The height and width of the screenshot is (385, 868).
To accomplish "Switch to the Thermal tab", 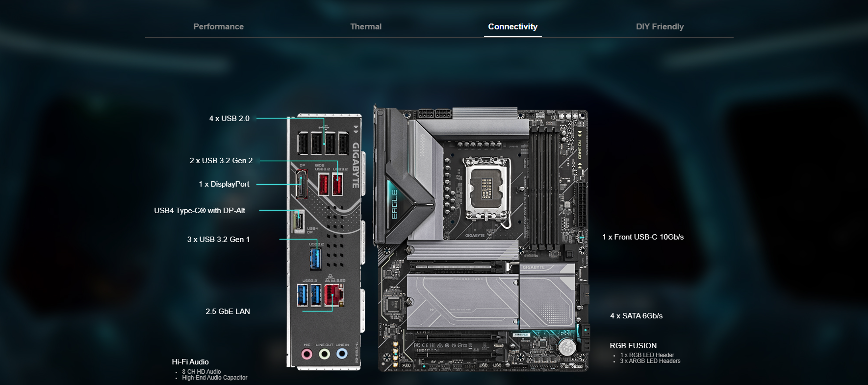I will pos(366,26).
